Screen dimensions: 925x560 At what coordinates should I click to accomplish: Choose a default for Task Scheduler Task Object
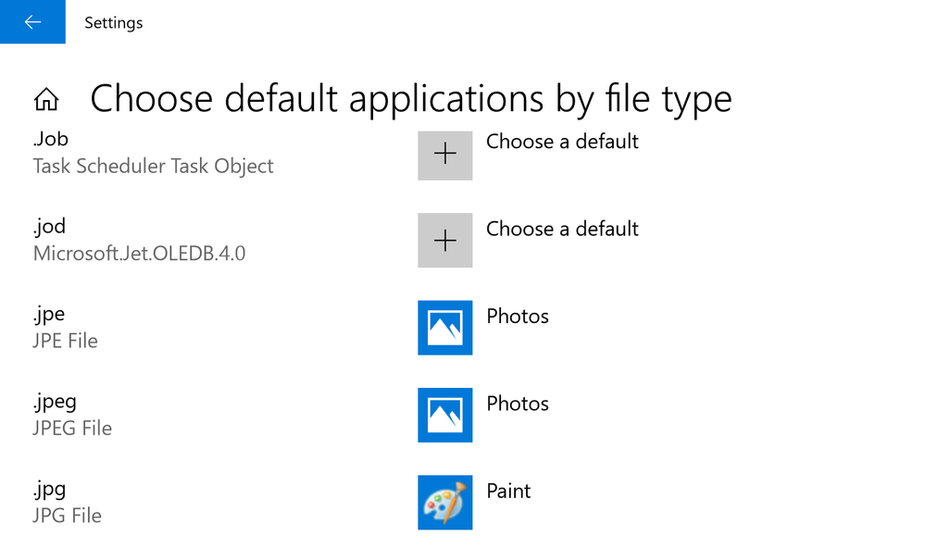[562, 142]
